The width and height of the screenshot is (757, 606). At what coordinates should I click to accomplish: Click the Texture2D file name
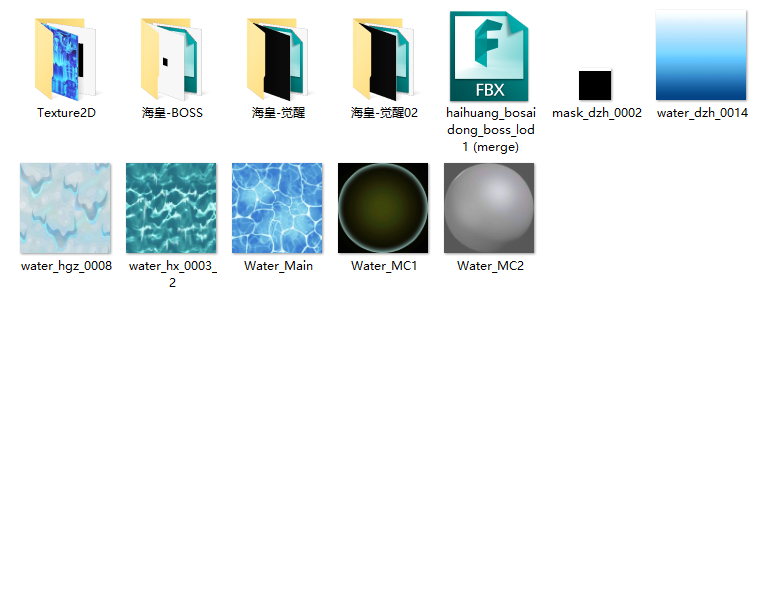(67, 113)
